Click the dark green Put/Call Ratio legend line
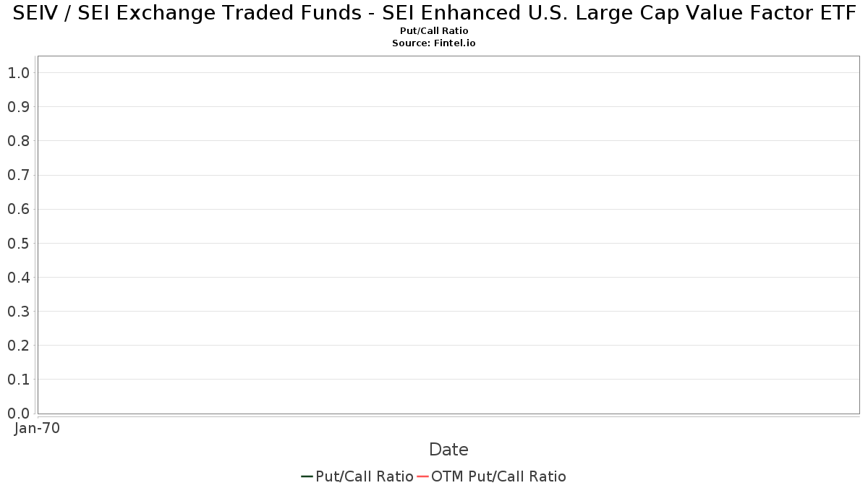 pyautogui.click(x=307, y=476)
